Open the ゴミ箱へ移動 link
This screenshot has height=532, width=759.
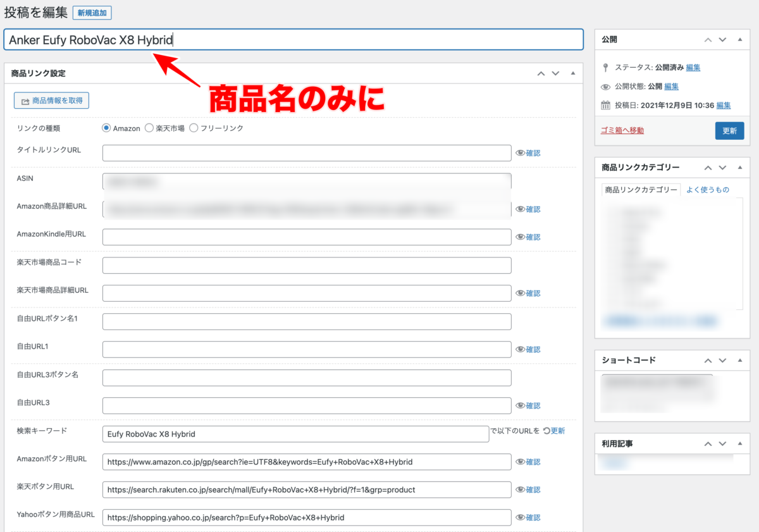[622, 130]
